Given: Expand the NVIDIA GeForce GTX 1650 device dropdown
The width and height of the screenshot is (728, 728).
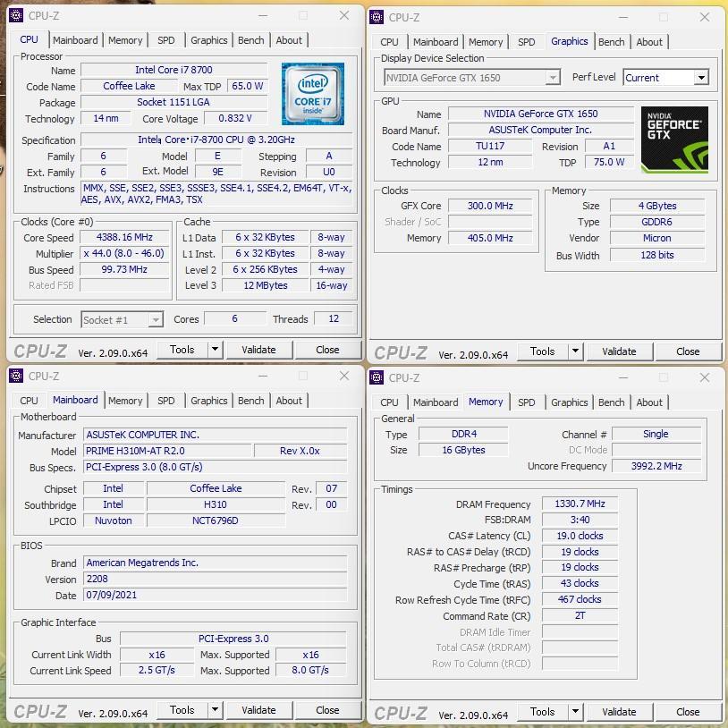Looking at the screenshot, I should point(553,78).
